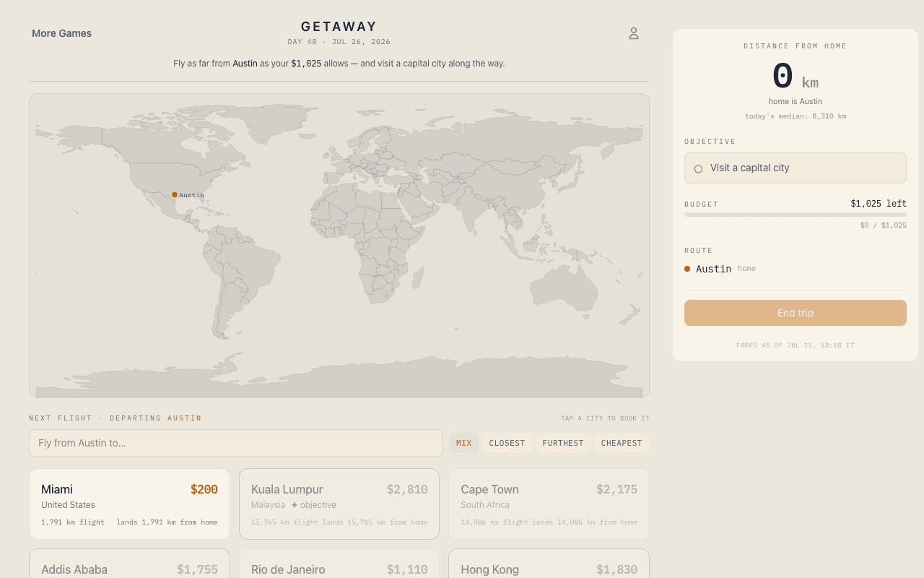The width and height of the screenshot is (924, 578).
Task: Click the 0 km distance readout
Action: pos(796,77)
